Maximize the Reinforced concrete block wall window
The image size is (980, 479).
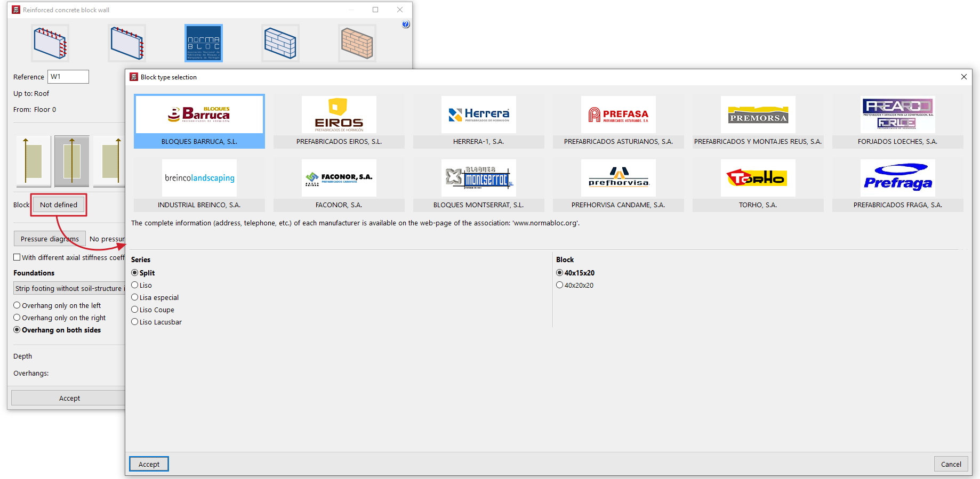[375, 10]
